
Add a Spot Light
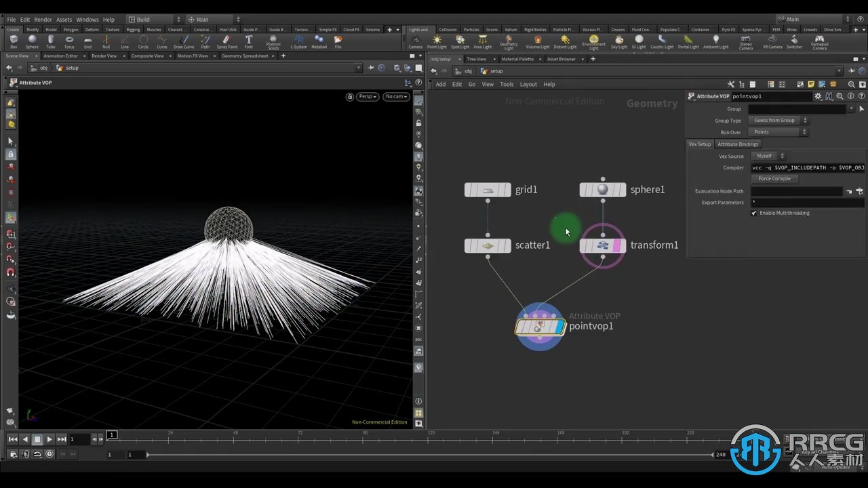coord(460,42)
